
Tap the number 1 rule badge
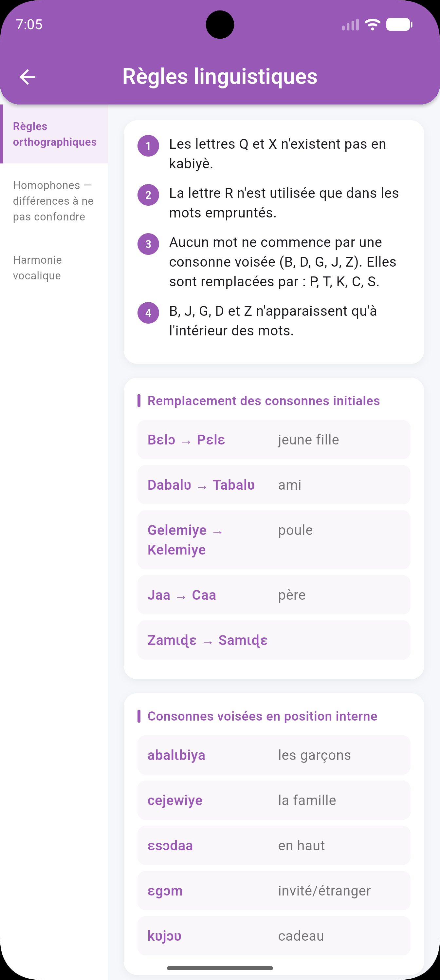[148, 146]
